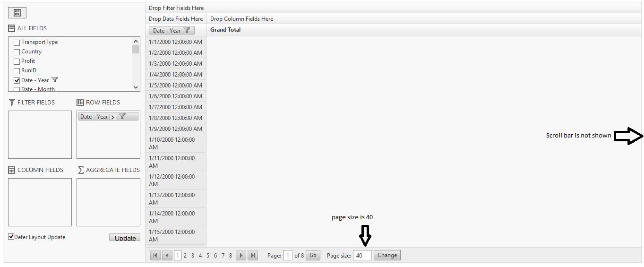Click the Update button

tap(125, 238)
